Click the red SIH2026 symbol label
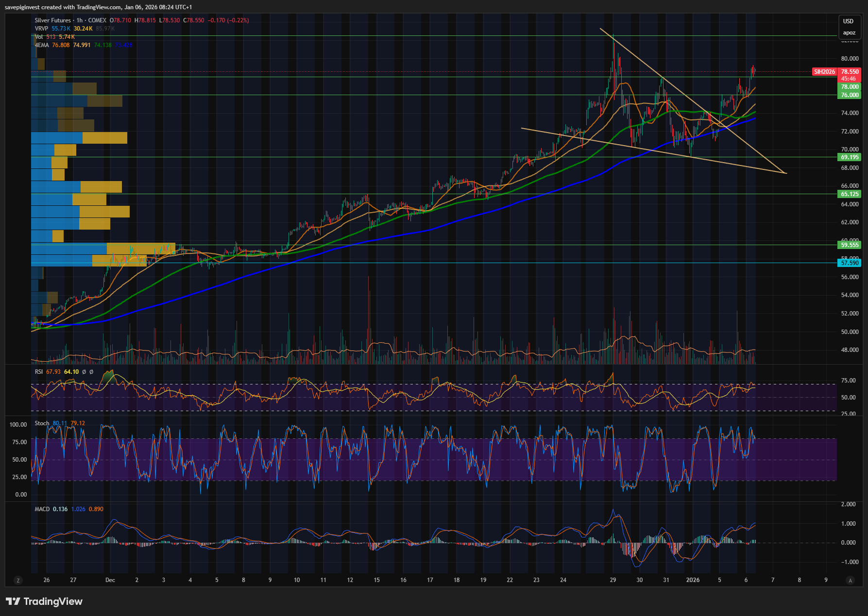The width and height of the screenshot is (868, 616). (x=824, y=72)
